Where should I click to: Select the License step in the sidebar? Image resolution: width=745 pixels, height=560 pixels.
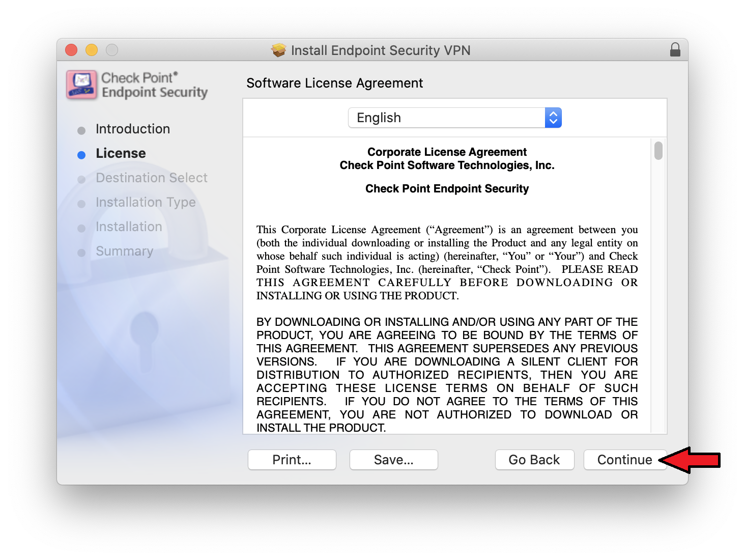pos(121,153)
